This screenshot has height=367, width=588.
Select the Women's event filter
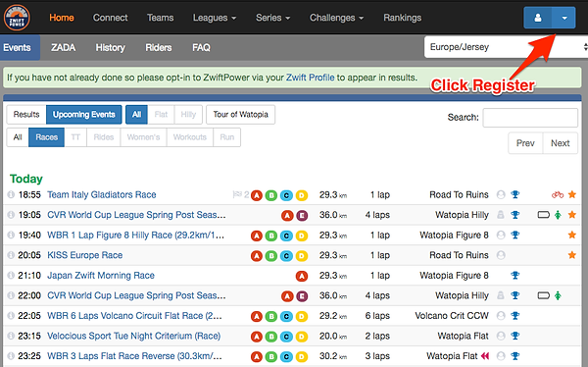point(143,137)
